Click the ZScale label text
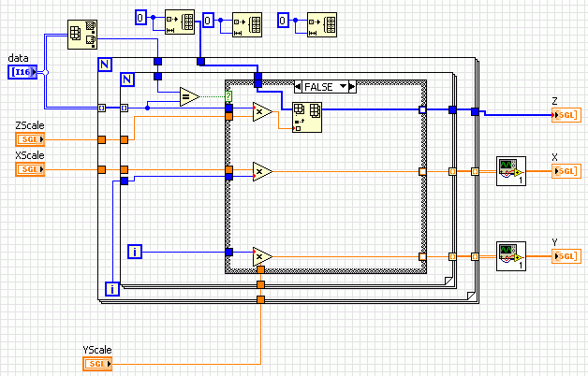This screenshot has width=588, height=376. (30, 125)
